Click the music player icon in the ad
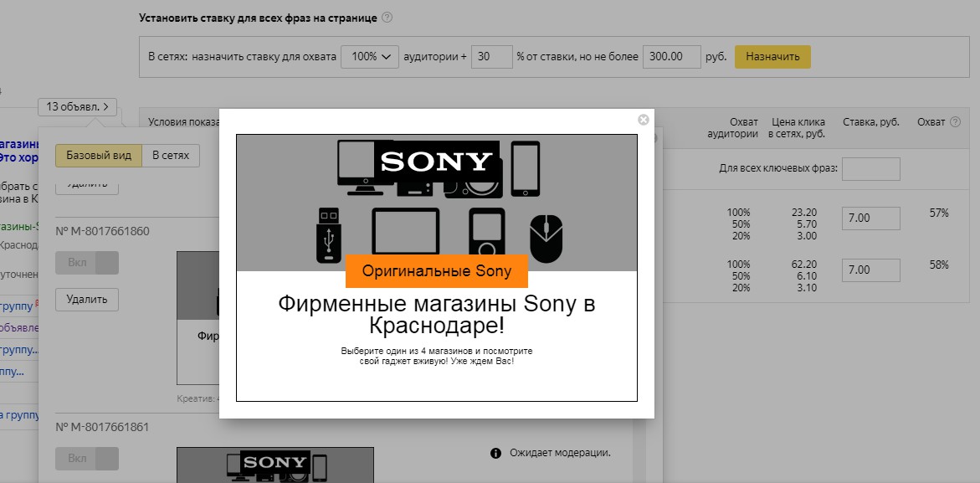The height and width of the screenshot is (483, 980). pyautogui.click(x=487, y=231)
